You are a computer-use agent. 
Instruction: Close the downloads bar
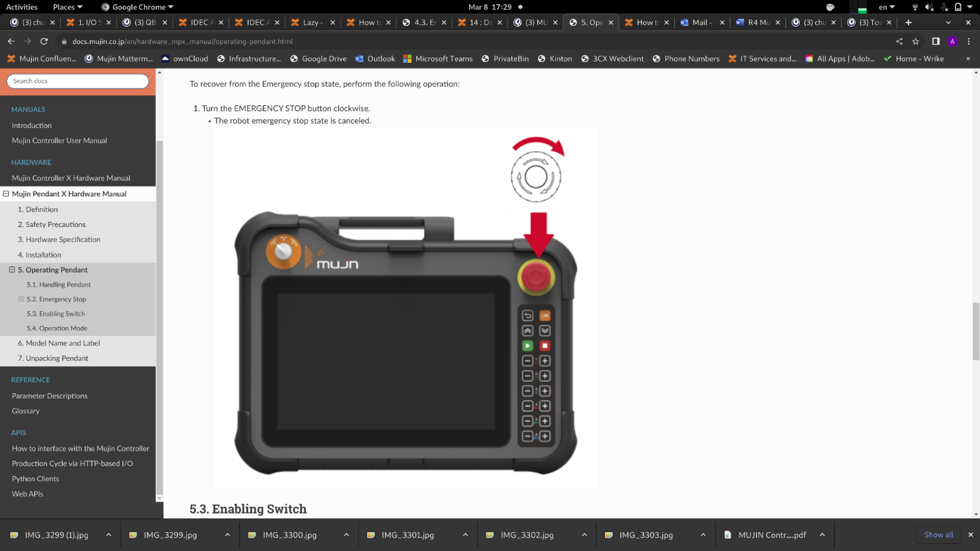click(970, 535)
